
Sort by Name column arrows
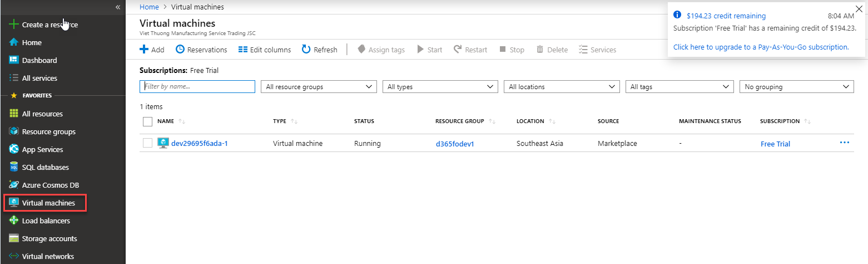[182, 121]
